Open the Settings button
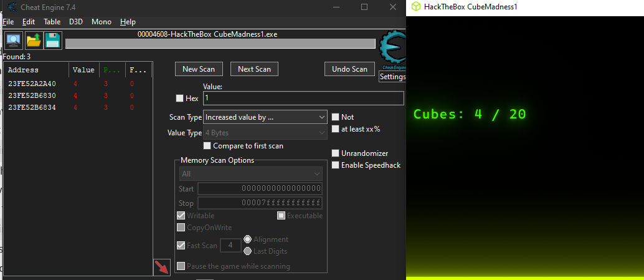 point(392,77)
